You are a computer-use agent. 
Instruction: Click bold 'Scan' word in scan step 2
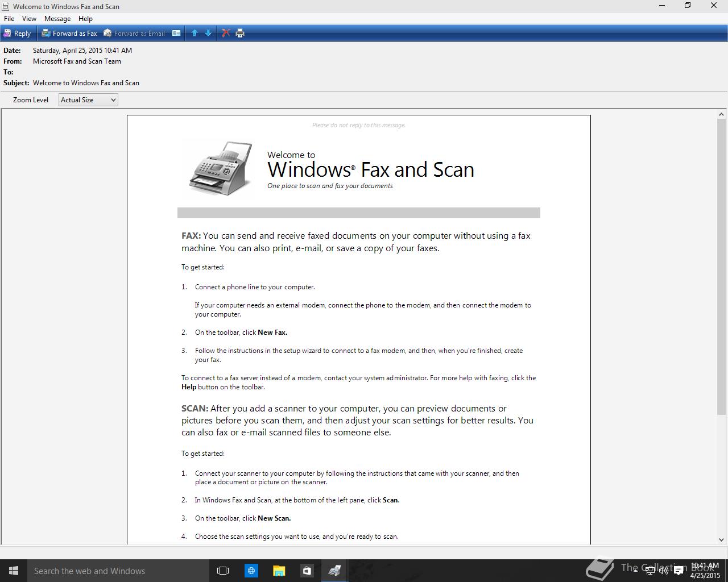391,500
